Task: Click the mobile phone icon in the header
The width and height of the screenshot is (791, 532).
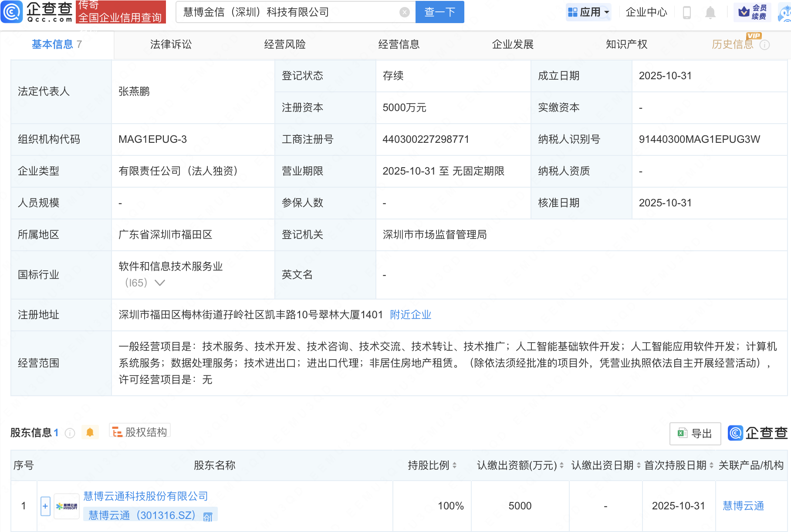Action: [x=687, y=12]
